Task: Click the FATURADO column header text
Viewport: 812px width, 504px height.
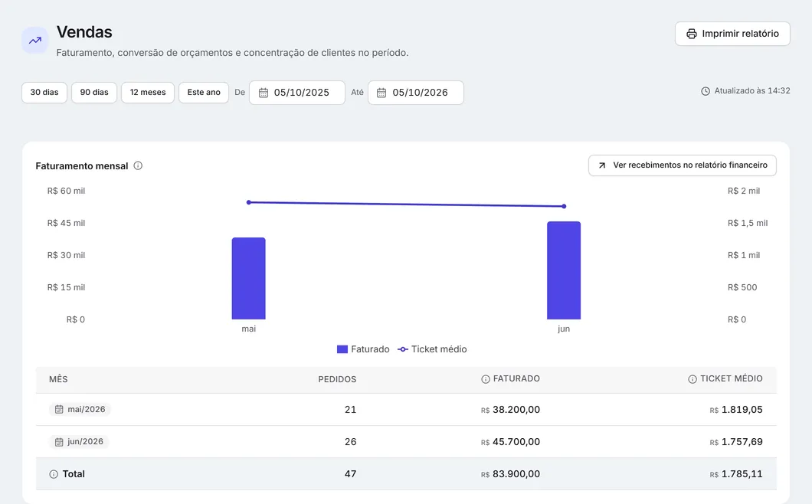Action: (516, 378)
